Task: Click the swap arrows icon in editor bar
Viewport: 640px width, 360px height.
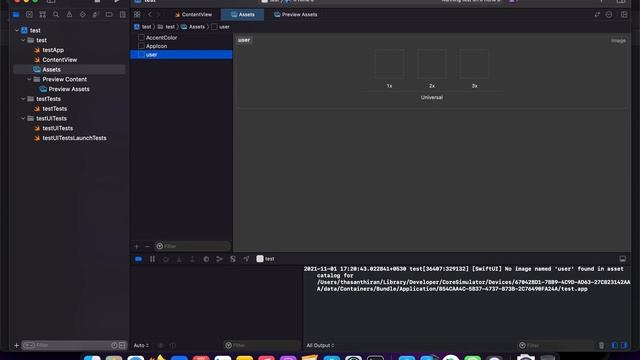Action: coord(597,15)
